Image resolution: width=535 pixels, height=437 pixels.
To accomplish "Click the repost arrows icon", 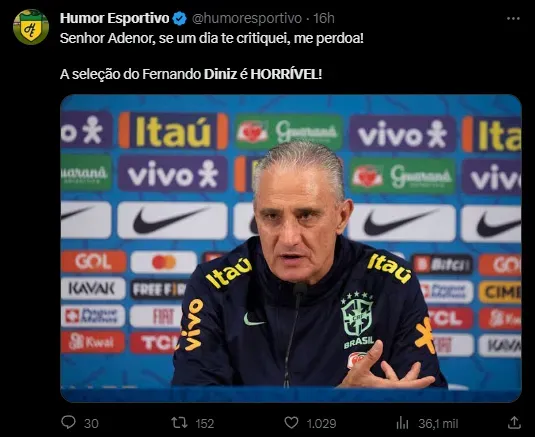I will tap(179, 423).
